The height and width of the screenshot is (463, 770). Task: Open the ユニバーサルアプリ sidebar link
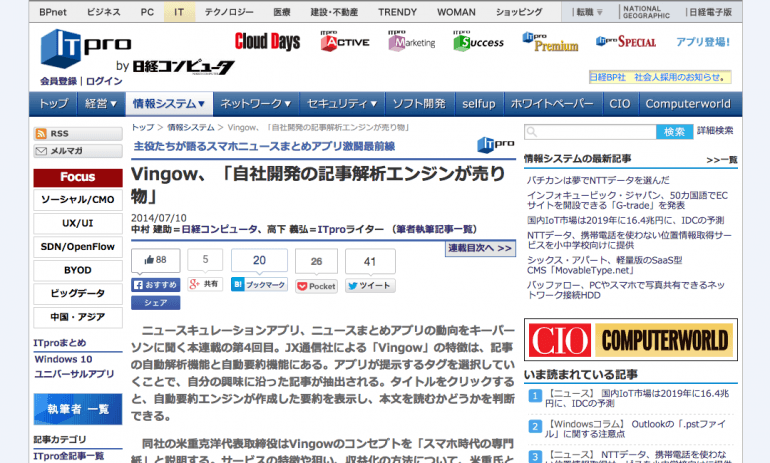pyautogui.click(x=74, y=374)
